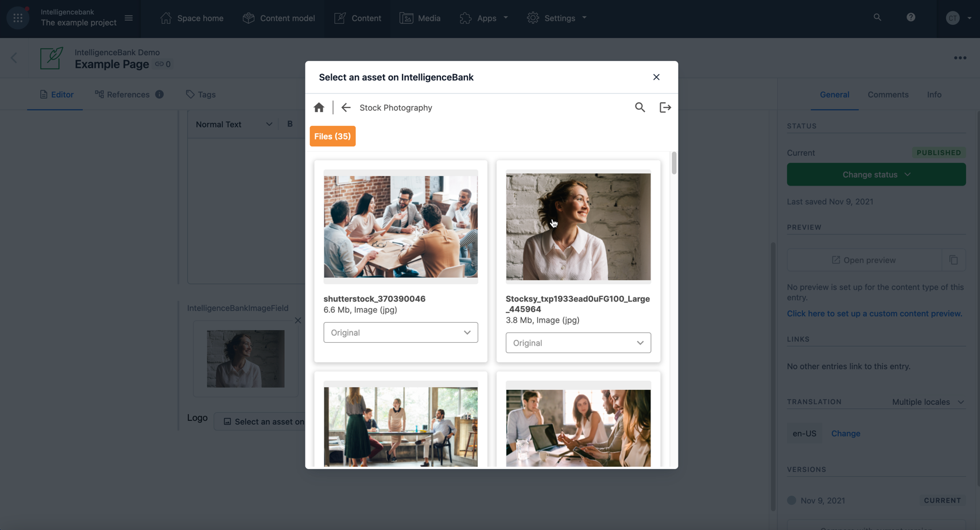Click the entry editor vertical scrollbar

click(x=773, y=376)
